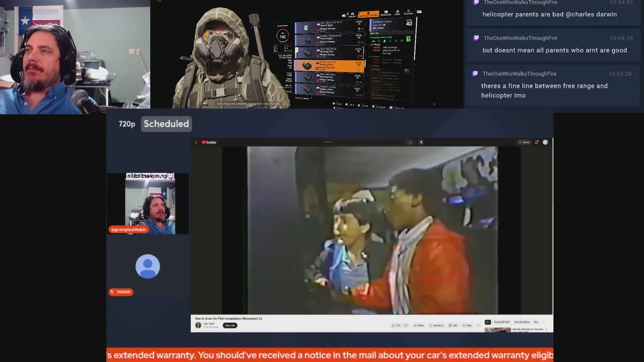Screen dimensions: 644x362
Task: Click the YouTube search magnifier button
Action: pyautogui.click(x=410, y=142)
